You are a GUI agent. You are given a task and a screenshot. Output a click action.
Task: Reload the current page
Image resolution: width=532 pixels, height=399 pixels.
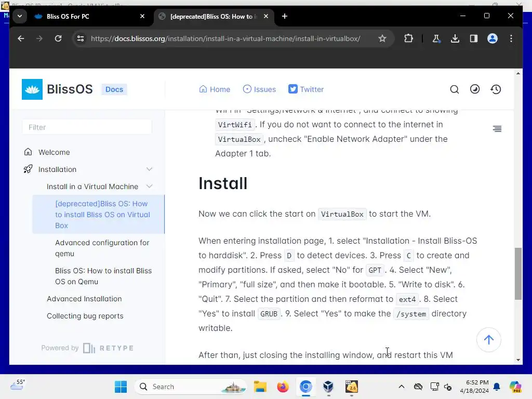[x=58, y=38]
